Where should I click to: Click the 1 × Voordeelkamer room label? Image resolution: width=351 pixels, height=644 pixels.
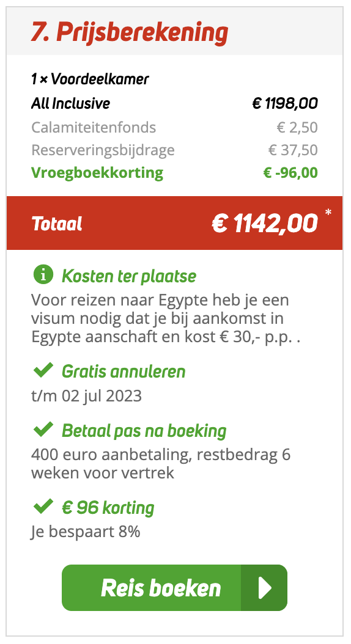[90, 78]
